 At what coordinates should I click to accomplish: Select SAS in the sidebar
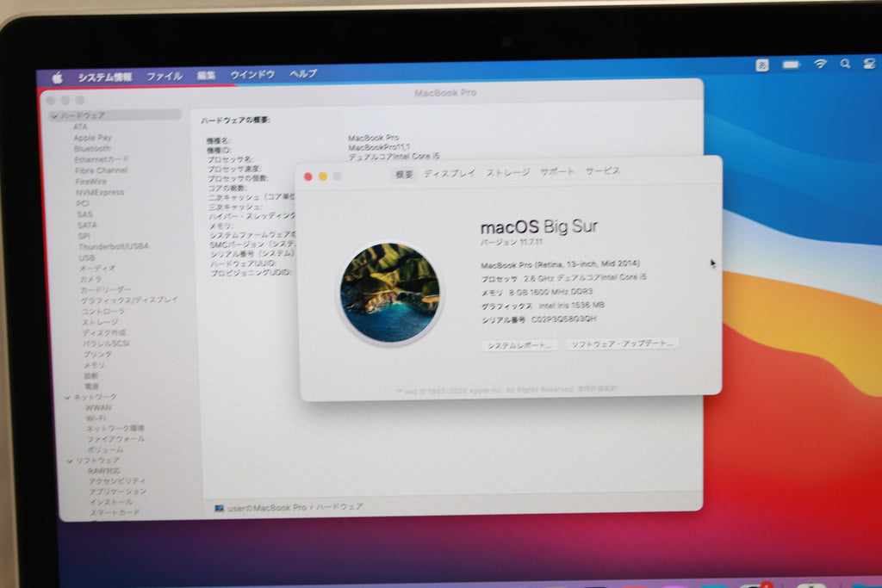[84, 214]
